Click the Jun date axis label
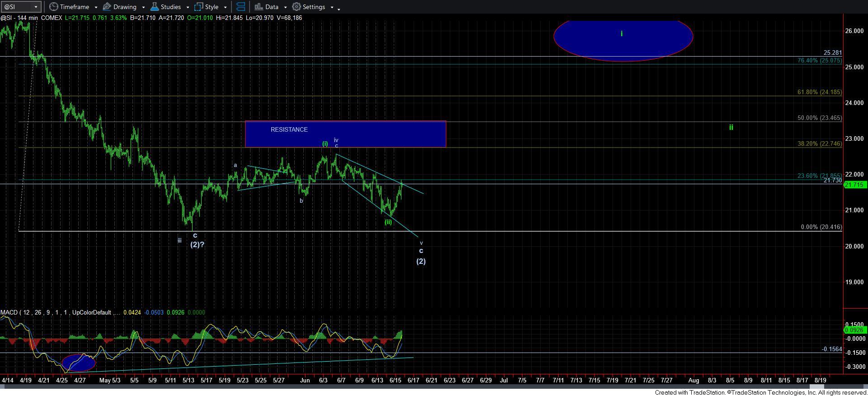The image size is (868, 396). tap(305, 380)
